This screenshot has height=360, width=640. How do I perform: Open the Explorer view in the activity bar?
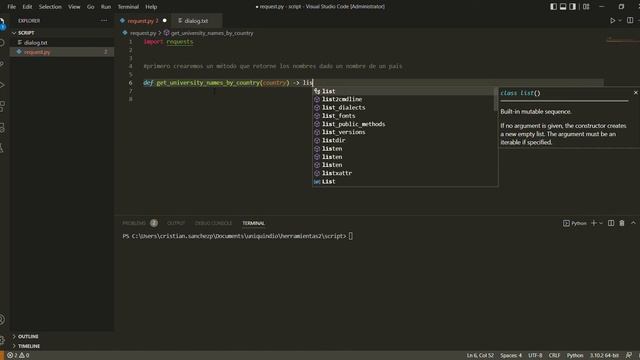click(x=2, y=23)
